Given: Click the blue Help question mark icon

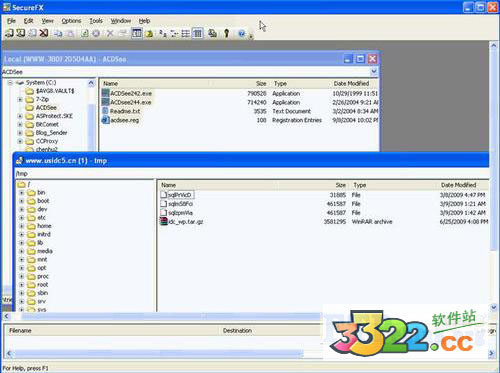Looking at the screenshot, I should [242, 33].
